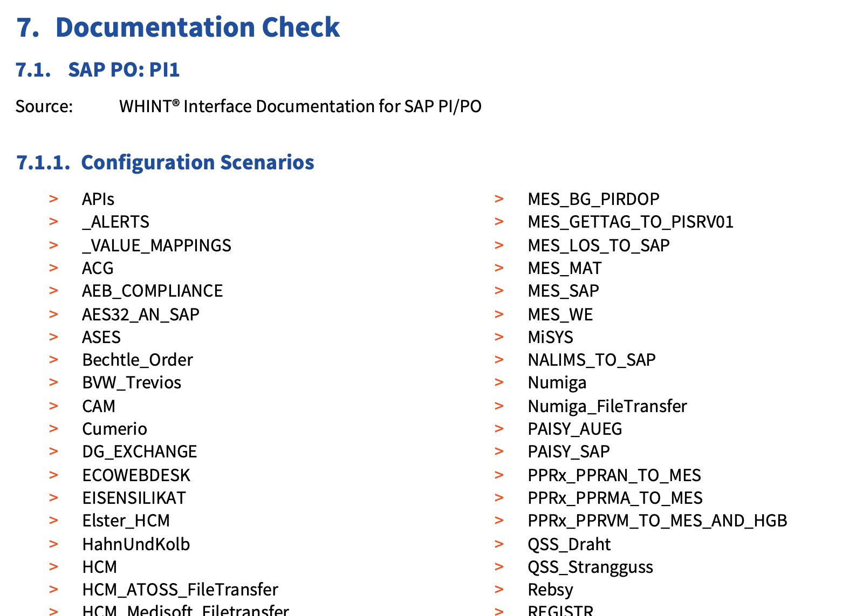Screen dimensions: 863x616
Task: Select the 'Rebsy' list entry
Action: tap(550, 590)
